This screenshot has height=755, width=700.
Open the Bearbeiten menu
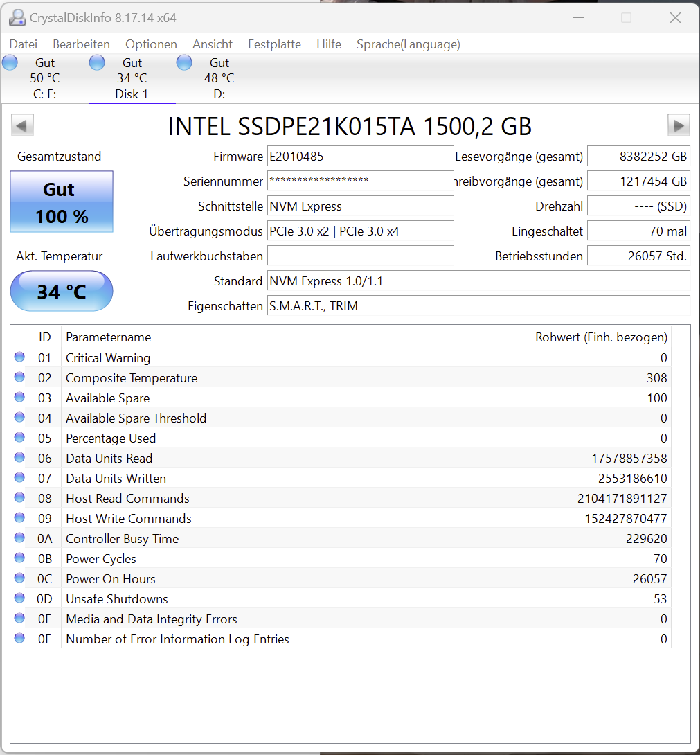pos(82,44)
